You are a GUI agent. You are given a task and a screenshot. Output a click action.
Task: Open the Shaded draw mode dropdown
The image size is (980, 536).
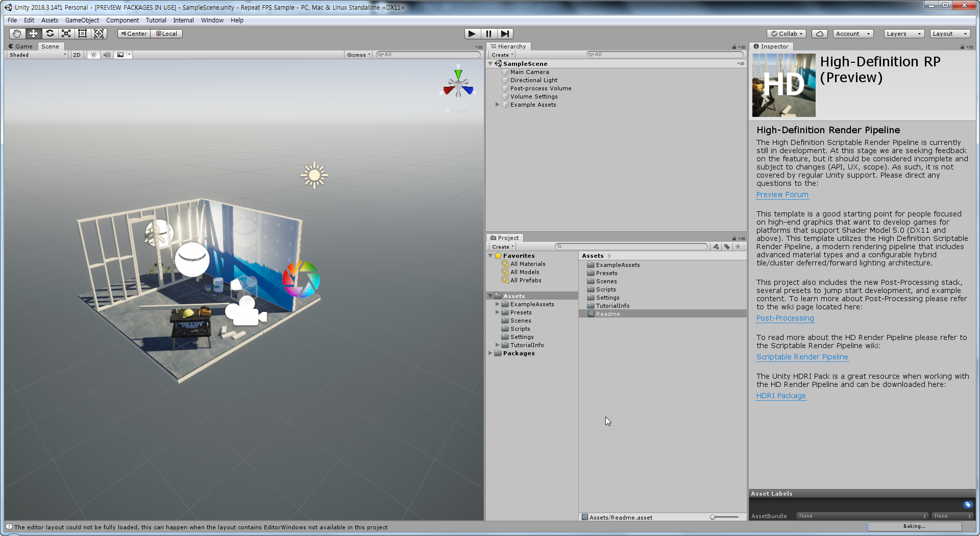point(37,55)
